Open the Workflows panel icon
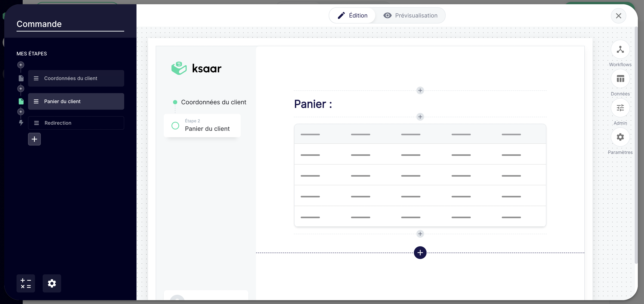Image resolution: width=644 pixels, height=304 pixels. [620, 49]
